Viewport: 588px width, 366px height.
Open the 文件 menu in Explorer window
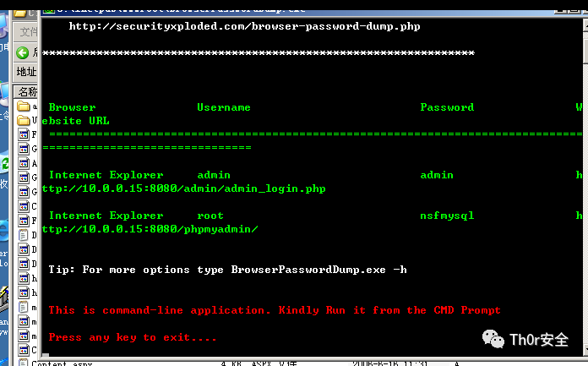pos(29,32)
